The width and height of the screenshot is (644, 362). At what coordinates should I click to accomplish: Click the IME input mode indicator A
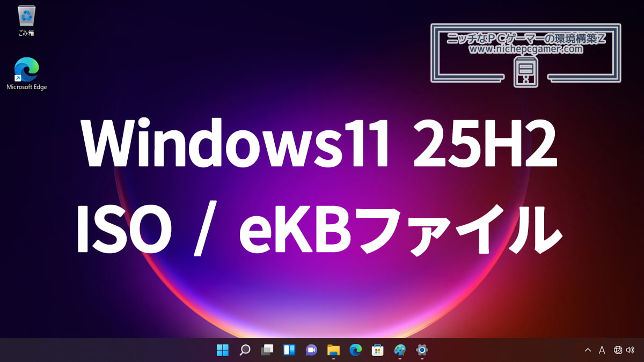(602, 350)
